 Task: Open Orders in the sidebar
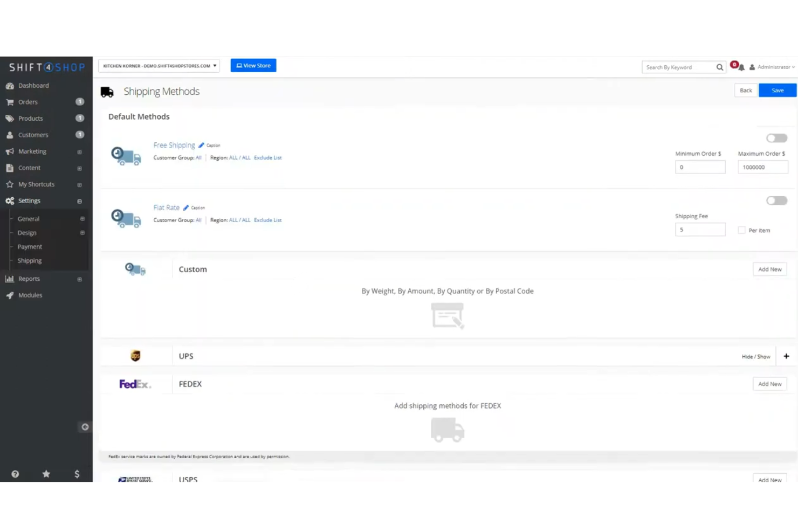pyautogui.click(x=28, y=102)
